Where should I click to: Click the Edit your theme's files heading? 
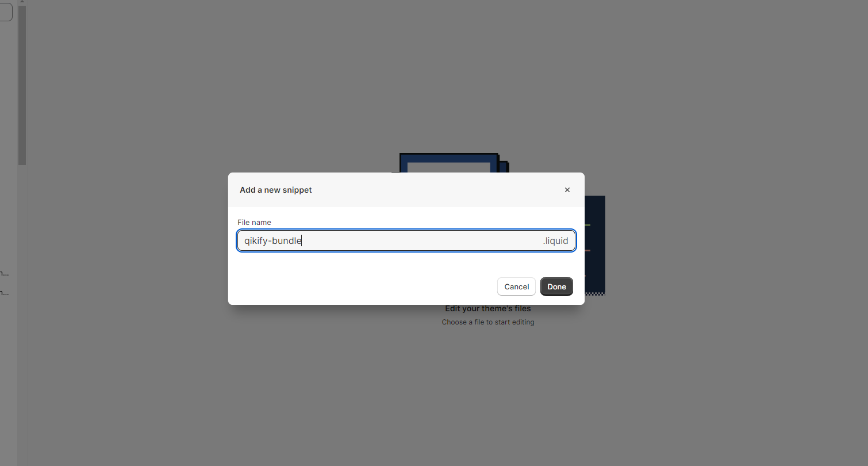pyautogui.click(x=488, y=309)
